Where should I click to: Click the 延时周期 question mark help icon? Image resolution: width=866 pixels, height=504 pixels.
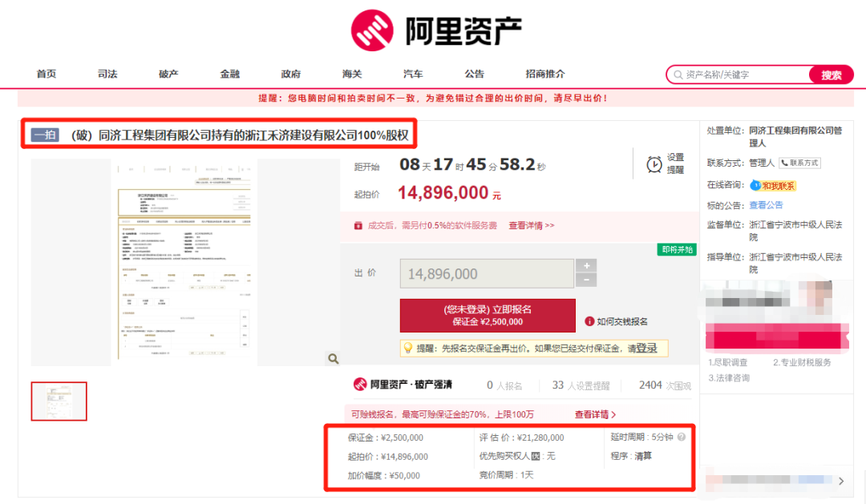click(x=682, y=437)
